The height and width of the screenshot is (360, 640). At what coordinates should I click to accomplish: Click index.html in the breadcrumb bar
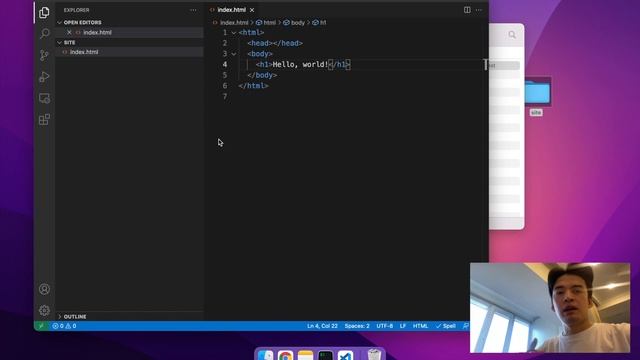234,22
